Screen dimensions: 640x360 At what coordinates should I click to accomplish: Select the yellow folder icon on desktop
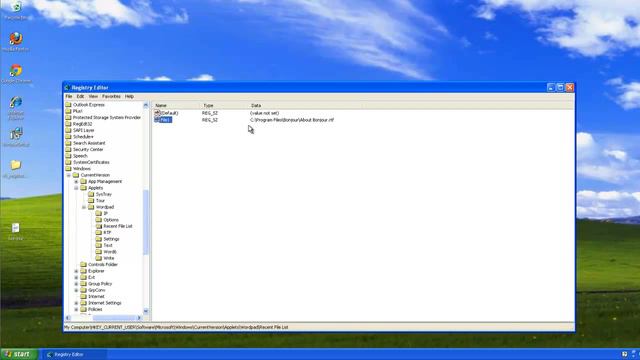16,165
